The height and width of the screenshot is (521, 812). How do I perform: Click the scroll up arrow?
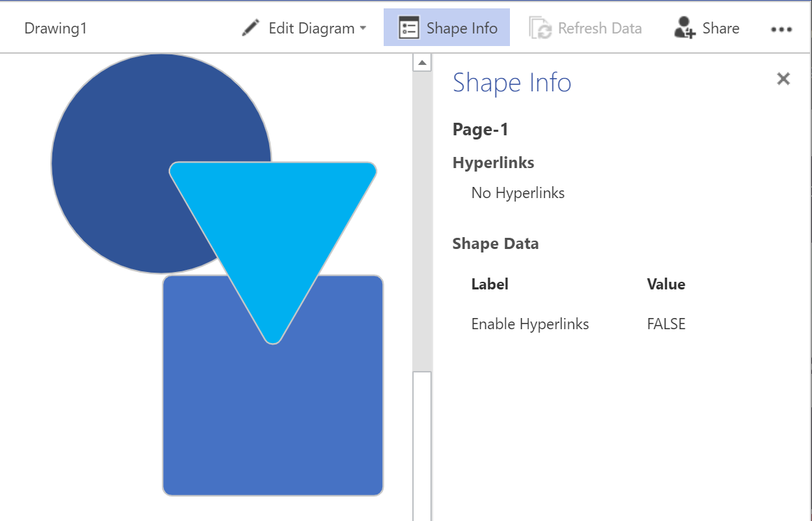coord(422,63)
